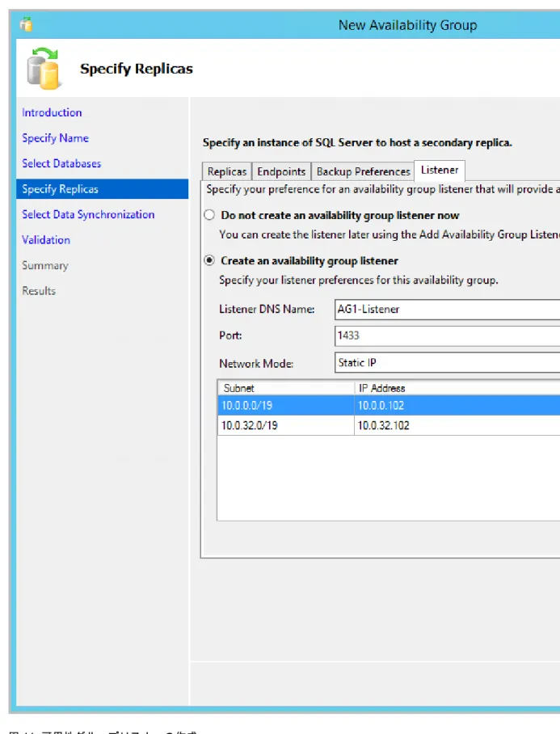This screenshot has width=560, height=734.
Task: Open the Select Databases wizard page
Action: pos(61,163)
